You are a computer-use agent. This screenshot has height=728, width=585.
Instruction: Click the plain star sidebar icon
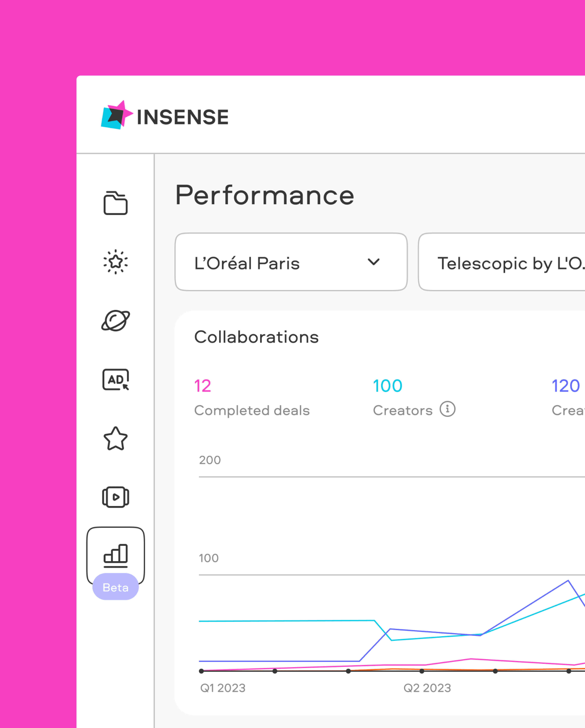116,438
